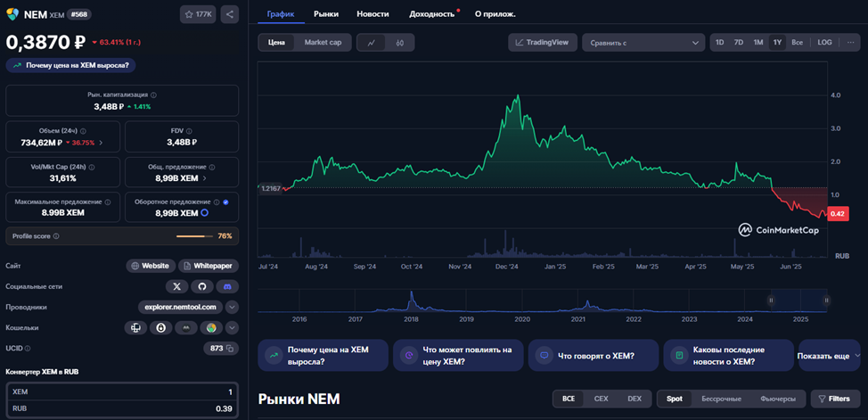Open TradingView chart mode

coord(543,43)
